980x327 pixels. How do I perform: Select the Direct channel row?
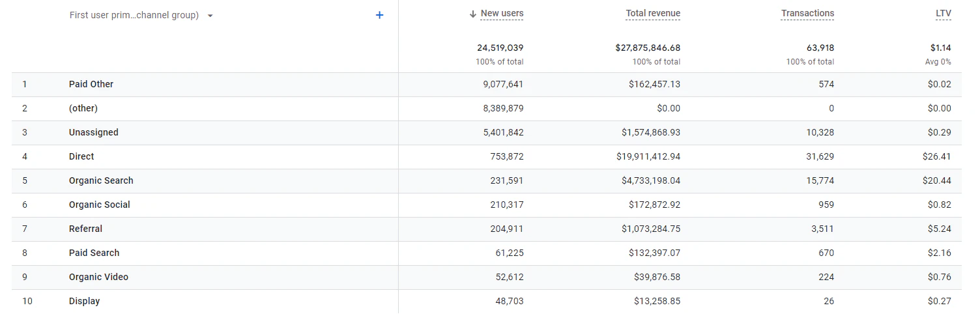click(487, 157)
